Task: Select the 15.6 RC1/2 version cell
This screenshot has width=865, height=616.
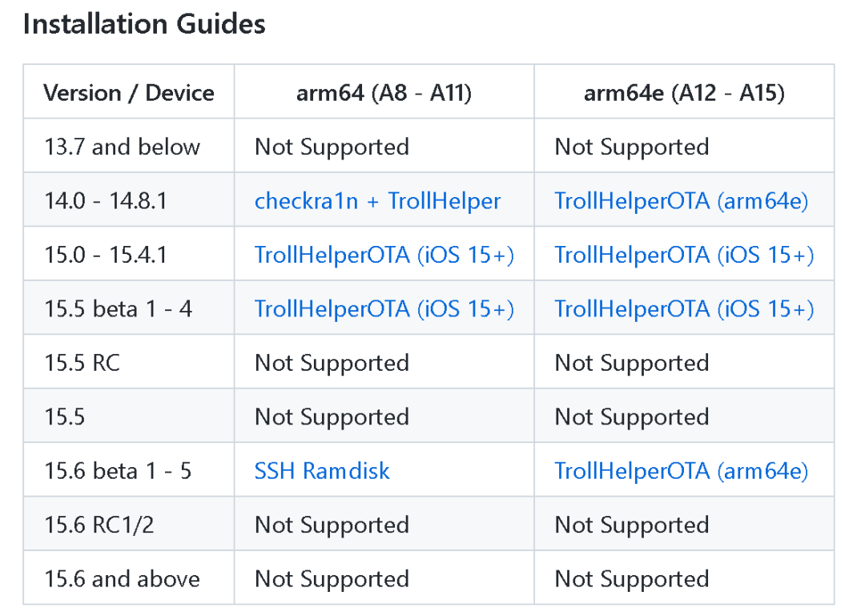Action: click(99, 525)
